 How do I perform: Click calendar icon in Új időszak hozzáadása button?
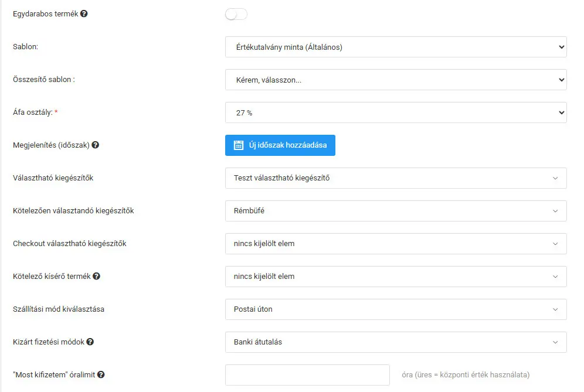pos(239,145)
